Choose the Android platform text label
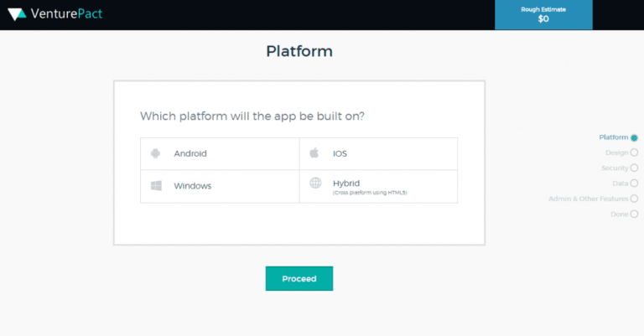Image resolution: width=644 pixels, height=336 pixels. coord(190,153)
